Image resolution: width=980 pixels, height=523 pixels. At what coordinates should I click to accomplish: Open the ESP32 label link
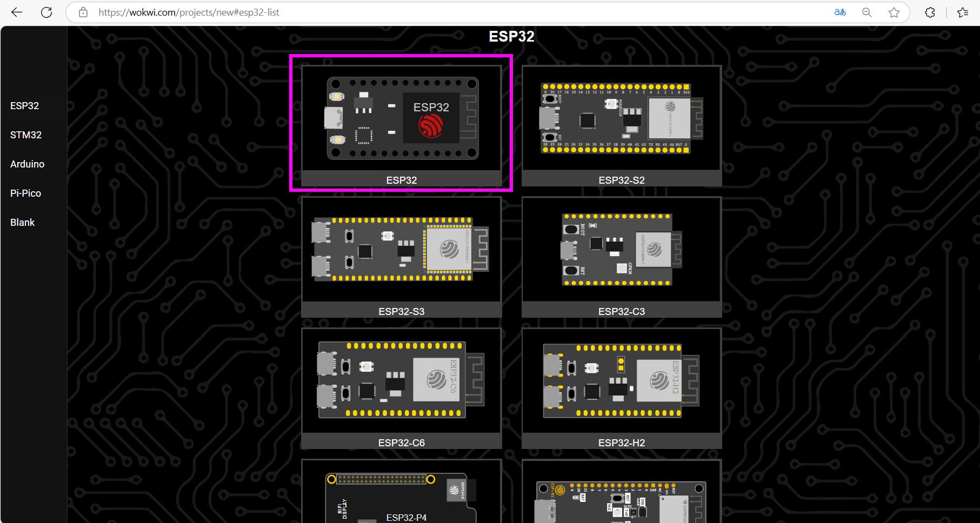coord(402,180)
